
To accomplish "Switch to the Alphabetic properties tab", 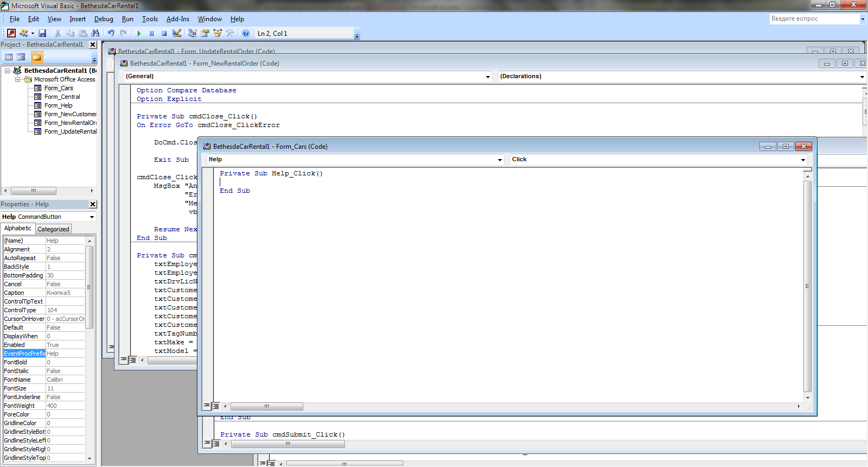I will (x=18, y=229).
